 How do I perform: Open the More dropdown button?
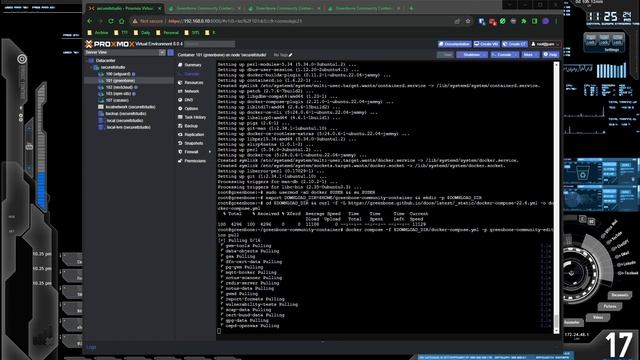point(530,55)
